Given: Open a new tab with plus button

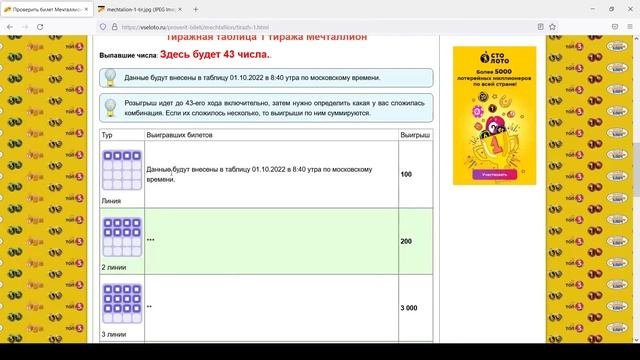Looking at the screenshot, I should (196, 9).
